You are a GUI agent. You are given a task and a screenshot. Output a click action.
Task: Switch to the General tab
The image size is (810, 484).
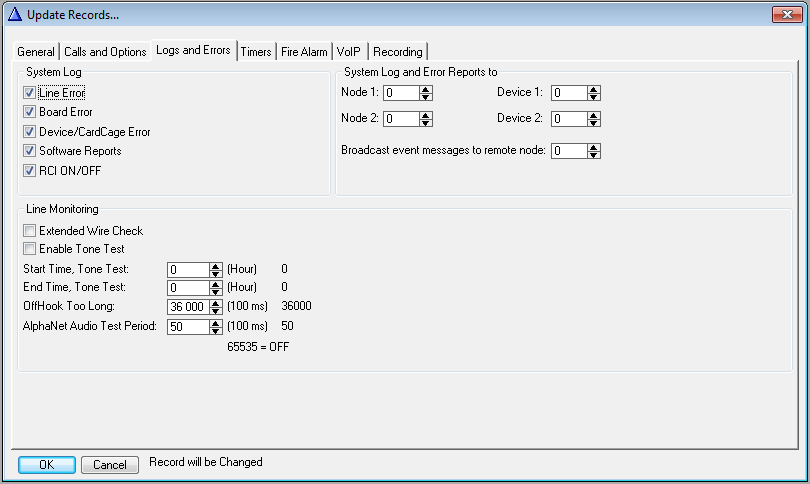pos(36,52)
